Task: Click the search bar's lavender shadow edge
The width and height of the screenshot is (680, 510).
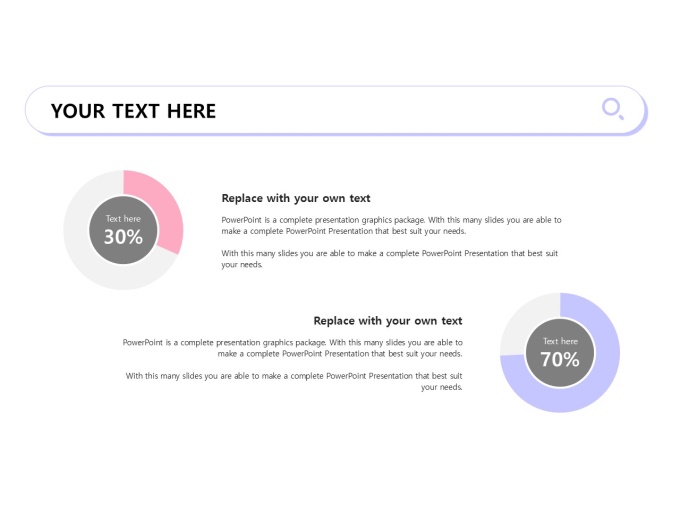Action: tap(338, 135)
